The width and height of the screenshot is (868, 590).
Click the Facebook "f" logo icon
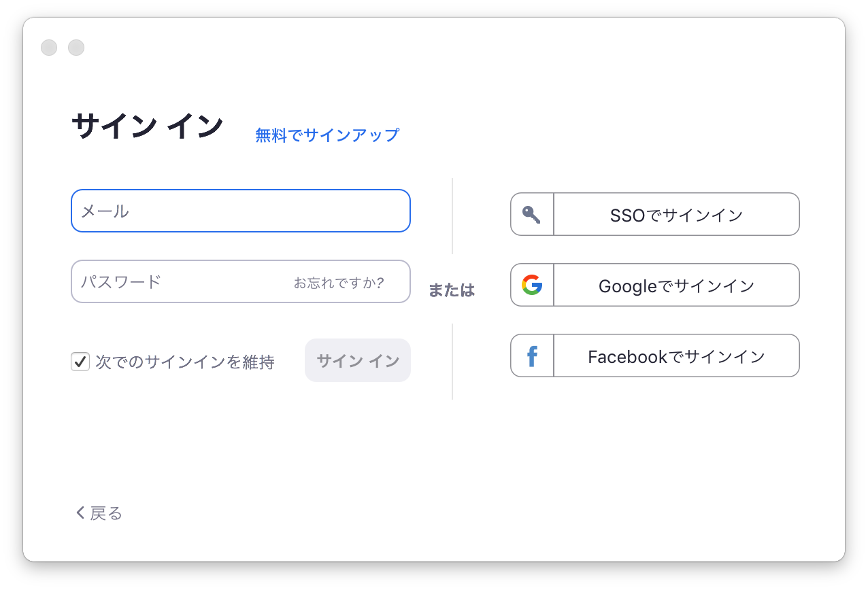pos(531,355)
